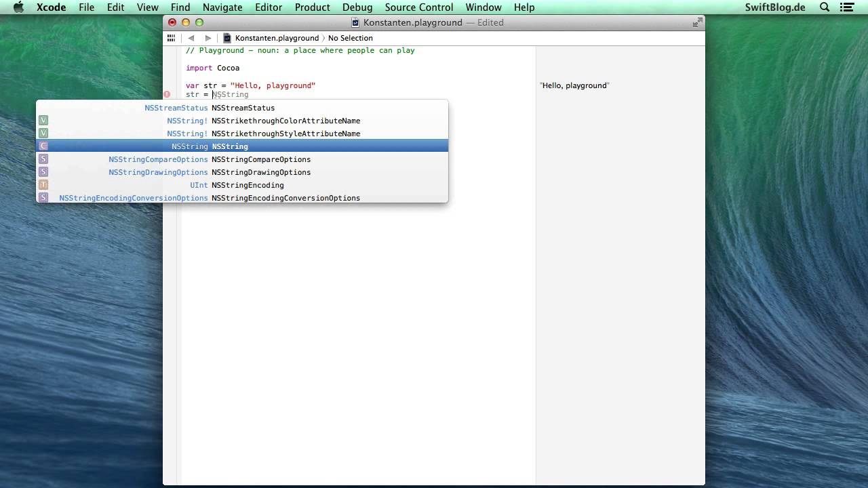Screen dimensions: 868x488
Task: Open the Product menu
Action: tap(313, 7)
